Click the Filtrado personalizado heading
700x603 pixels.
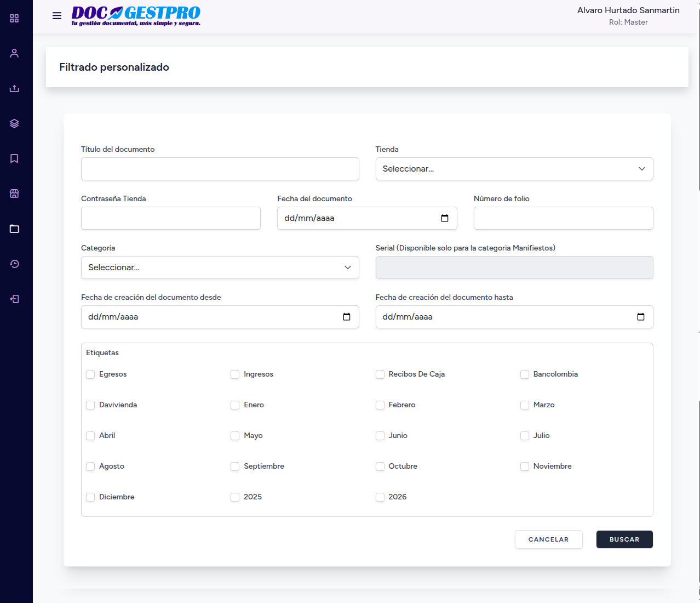(x=114, y=67)
